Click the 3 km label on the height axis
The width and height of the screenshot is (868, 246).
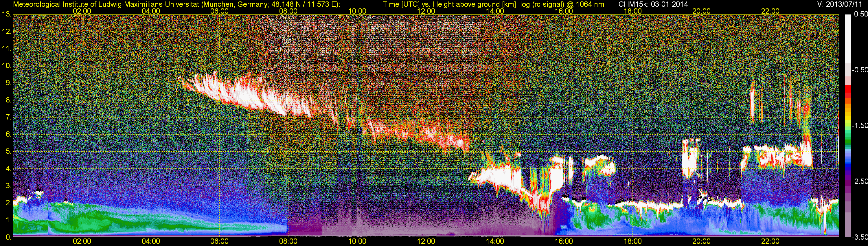(8, 186)
